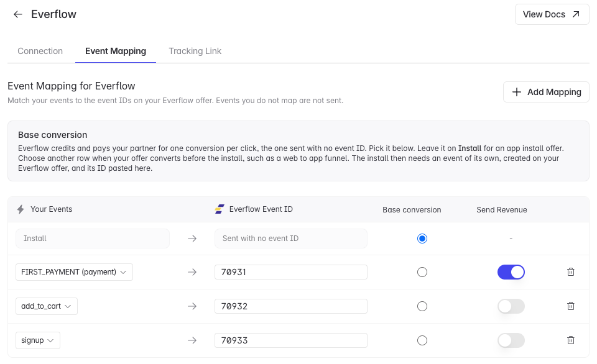Click the arrow icon in the add_to_cart row
This screenshot has width=597, height=364.
click(192, 306)
